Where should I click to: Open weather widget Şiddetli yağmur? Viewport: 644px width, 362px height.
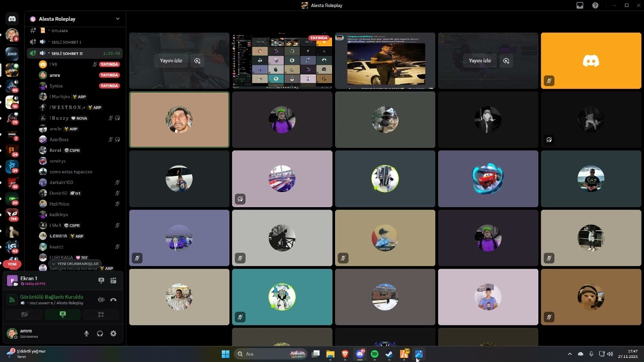26,354
